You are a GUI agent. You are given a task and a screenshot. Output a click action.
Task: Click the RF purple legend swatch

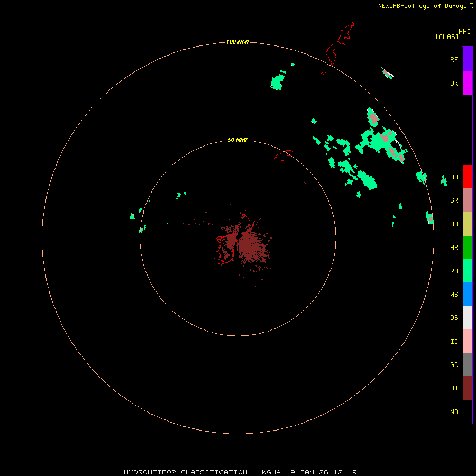tap(467, 59)
